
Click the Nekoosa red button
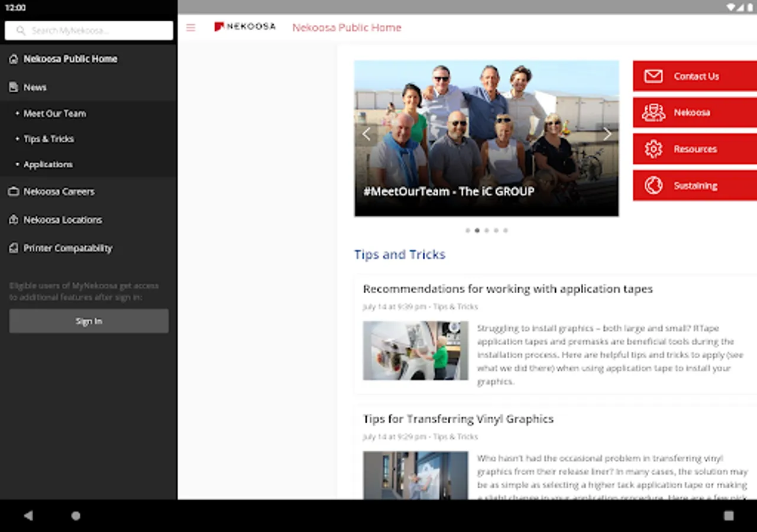695,112
